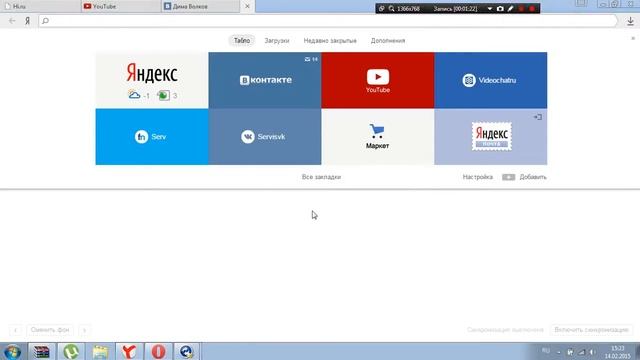Open WinRAR from the taskbar
The image size is (640, 360).
(41, 351)
